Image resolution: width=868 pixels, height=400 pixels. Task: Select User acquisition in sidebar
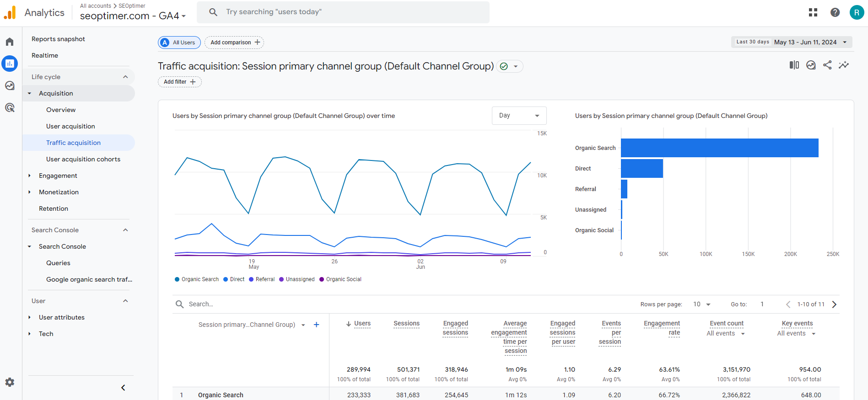70,126
